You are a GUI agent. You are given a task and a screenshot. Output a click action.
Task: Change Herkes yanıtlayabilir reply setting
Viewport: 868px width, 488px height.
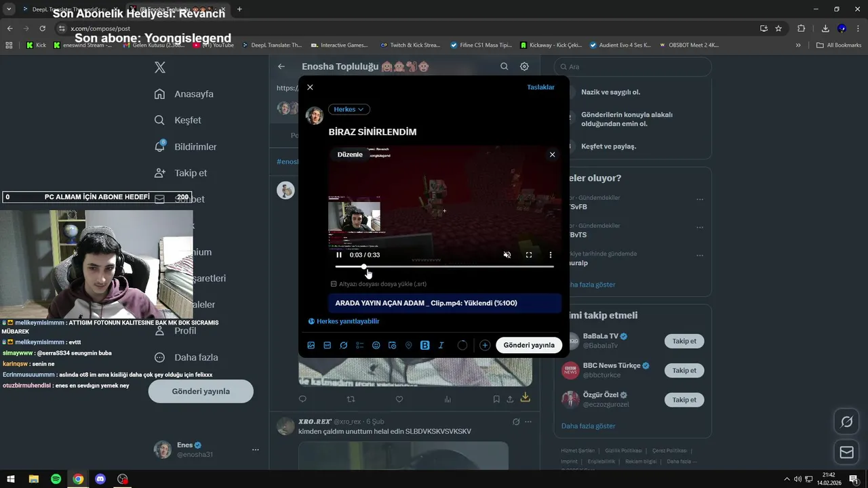[344, 321]
